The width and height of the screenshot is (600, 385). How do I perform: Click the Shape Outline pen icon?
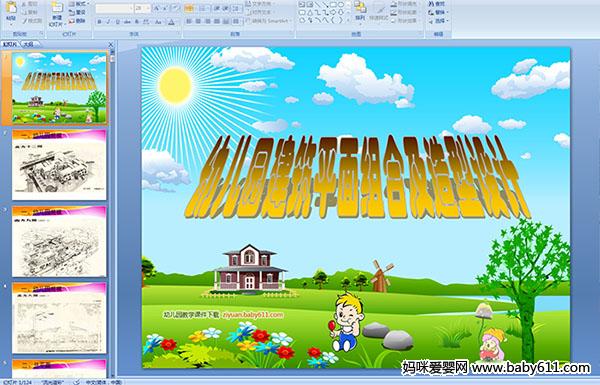[x=394, y=12]
